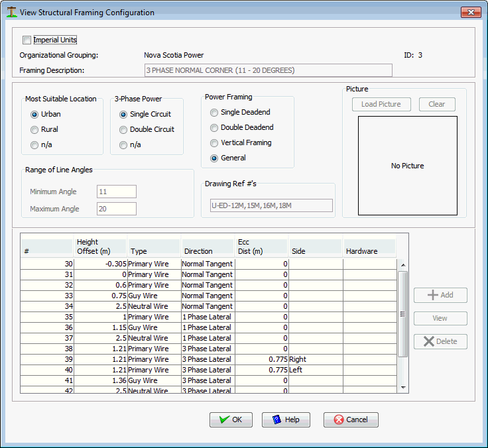Click row number 42 cell

coord(47,390)
